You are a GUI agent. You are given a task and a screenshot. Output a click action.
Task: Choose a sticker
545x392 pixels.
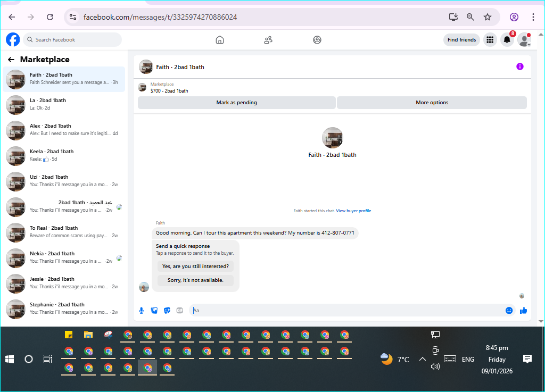tap(167, 311)
